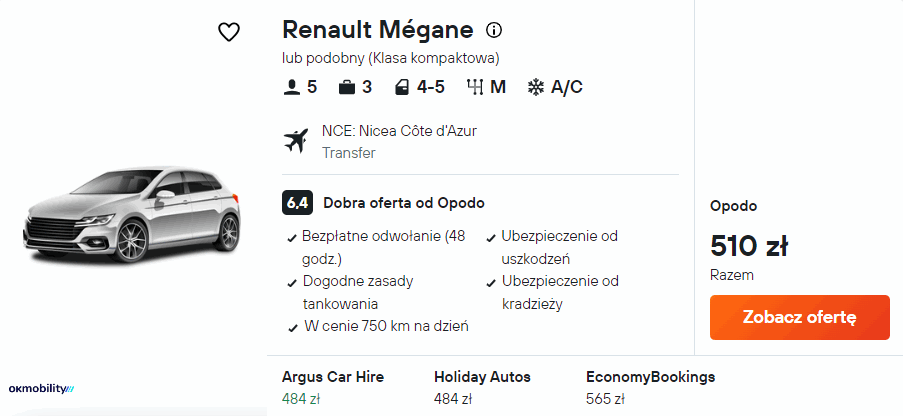This screenshot has width=903, height=416.
Task: Click the OK Mobility supplier logo
Action: [x=41, y=388]
